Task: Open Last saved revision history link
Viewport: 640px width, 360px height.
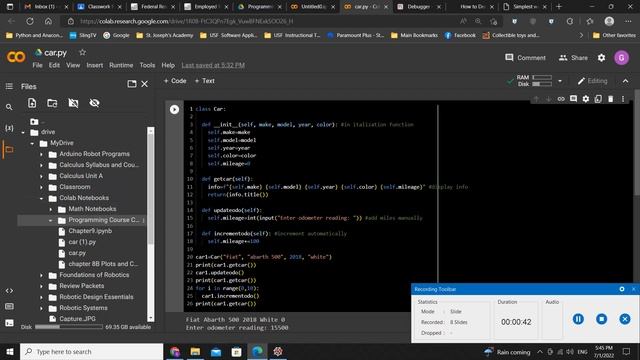Action: pyautogui.click(x=213, y=65)
